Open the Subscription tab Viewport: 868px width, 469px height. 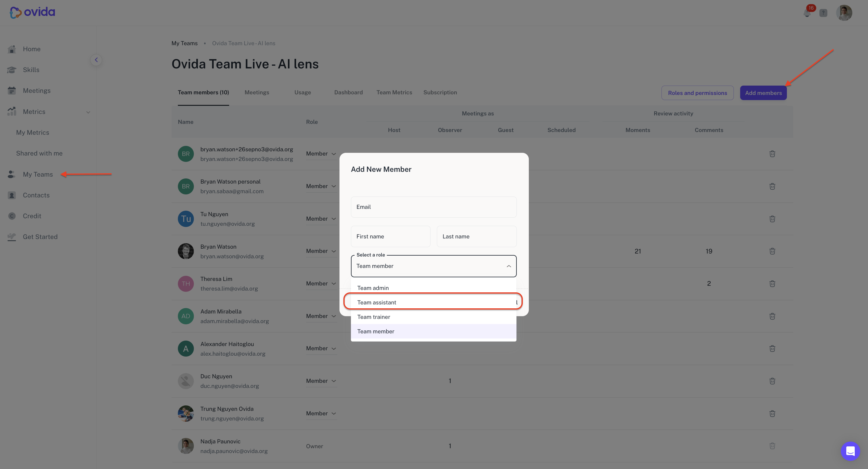pos(440,92)
